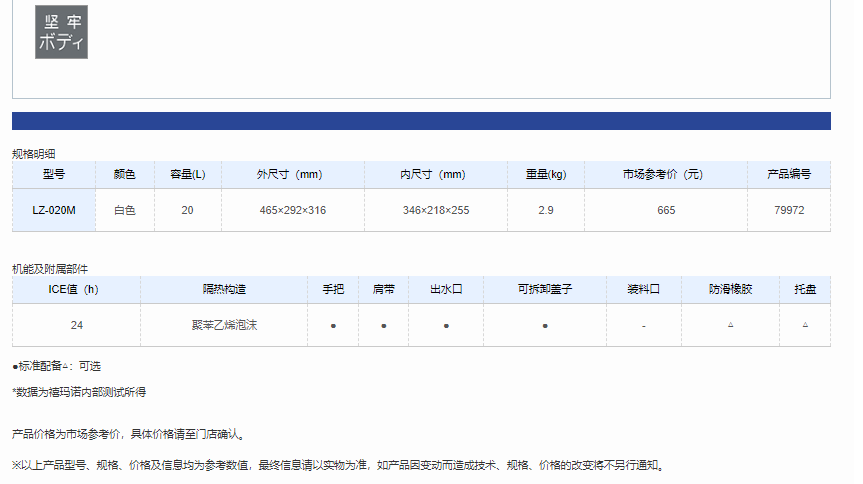Select the 外尺寸 (mm) column header
This screenshot has width=863, height=484.
coord(293,175)
